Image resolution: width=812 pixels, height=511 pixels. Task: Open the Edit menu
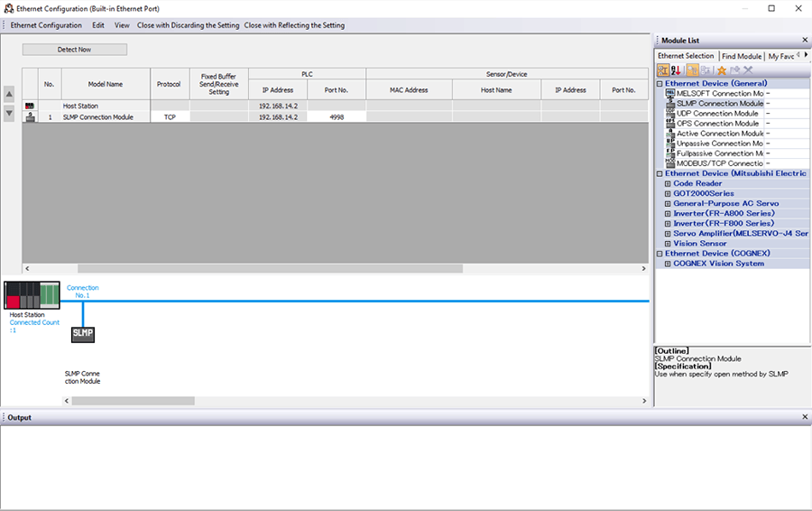tap(97, 25)
